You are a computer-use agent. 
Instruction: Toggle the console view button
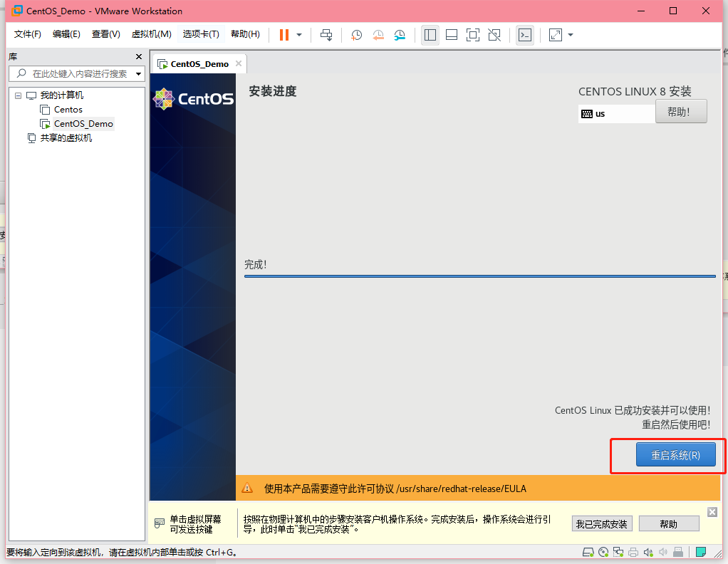coord(525,35)
